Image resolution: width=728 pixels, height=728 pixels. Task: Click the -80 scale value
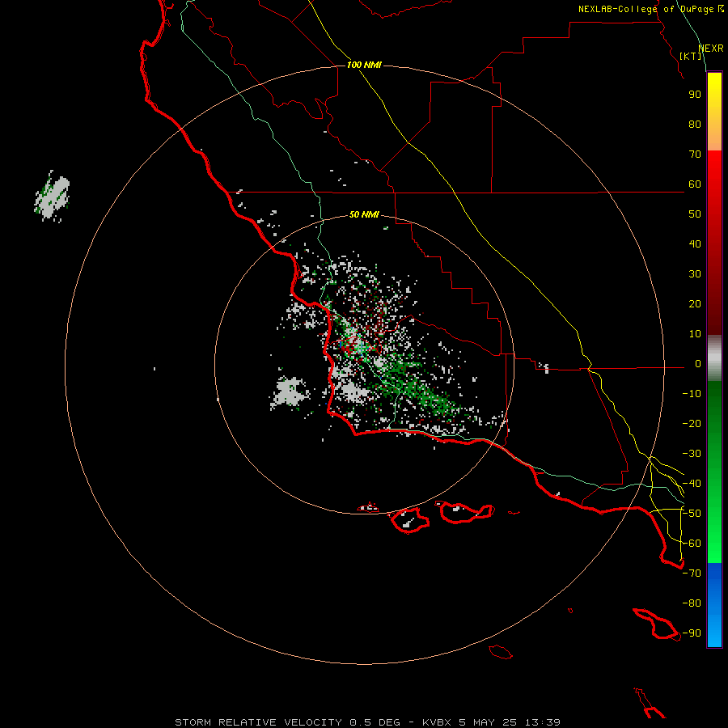click(692, 603)
